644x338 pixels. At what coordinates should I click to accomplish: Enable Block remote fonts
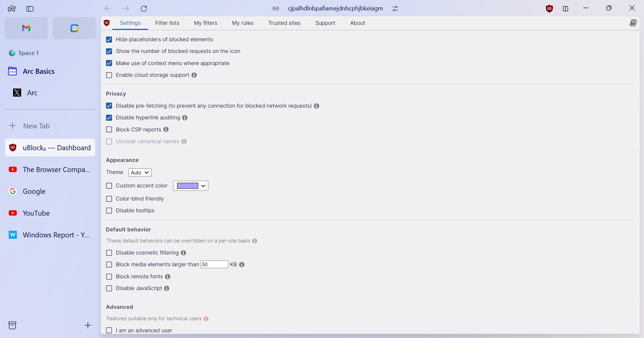pyautogui.click(x=109, y=277)
